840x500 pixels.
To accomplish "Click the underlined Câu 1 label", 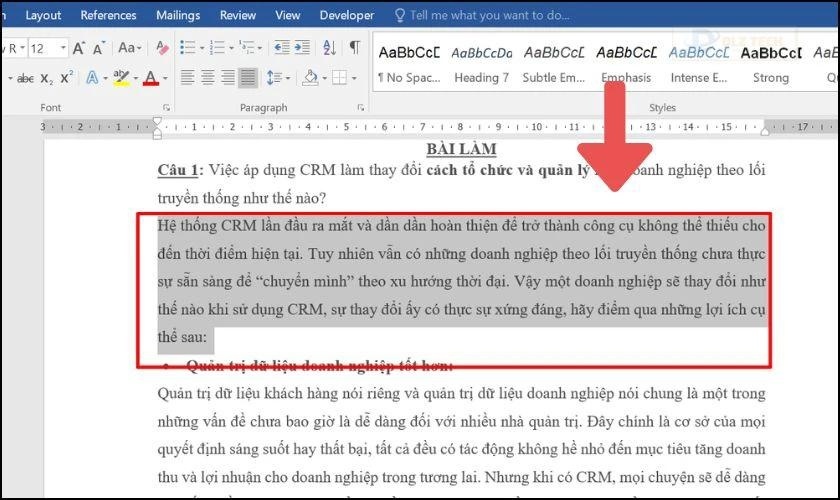I will coord(178,170).
